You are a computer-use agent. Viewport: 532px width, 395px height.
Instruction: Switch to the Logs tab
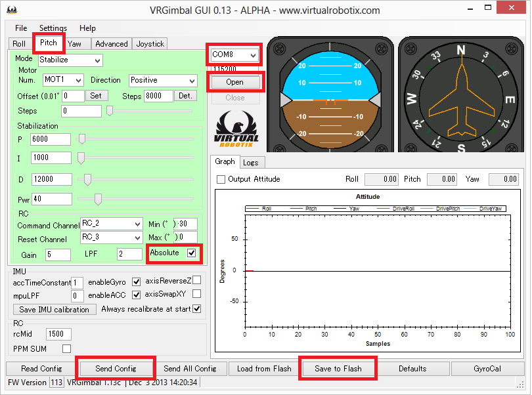click(250, 162)
